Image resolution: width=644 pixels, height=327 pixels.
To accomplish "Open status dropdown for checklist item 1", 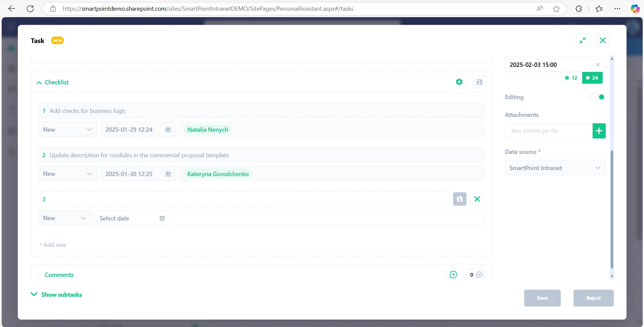I will [x=68, y=129].
